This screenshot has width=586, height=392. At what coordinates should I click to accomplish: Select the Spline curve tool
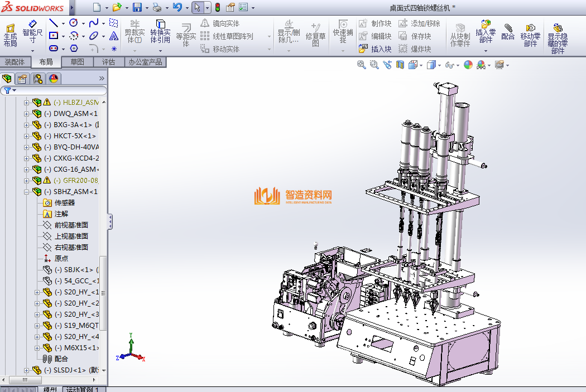click(93, 23)
